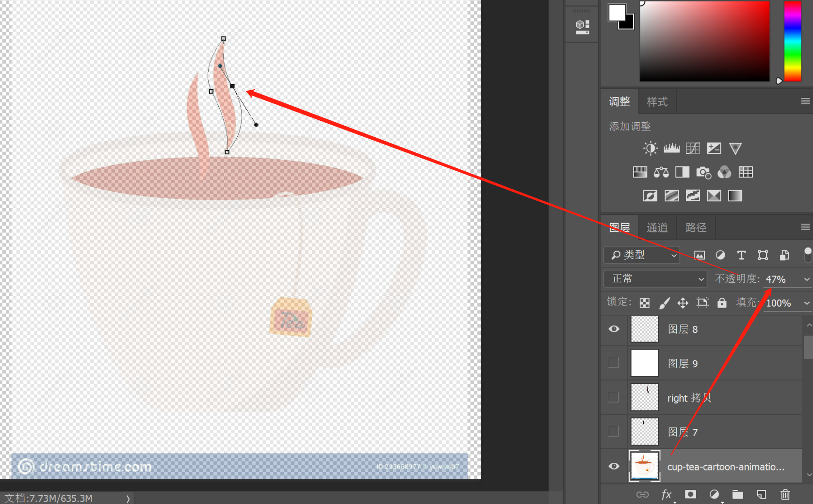Select the right 拷贝 layer name

coord(689,398)
